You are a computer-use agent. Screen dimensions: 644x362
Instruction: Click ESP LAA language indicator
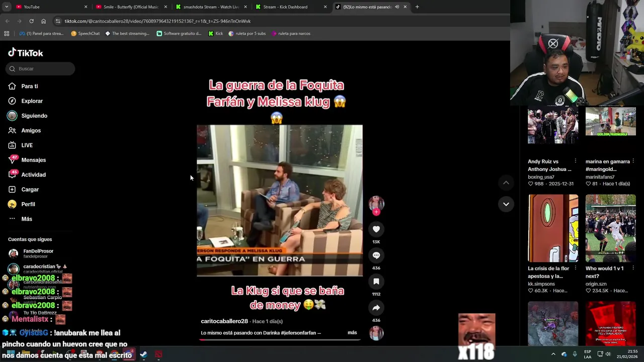click(x=588, y=354)
